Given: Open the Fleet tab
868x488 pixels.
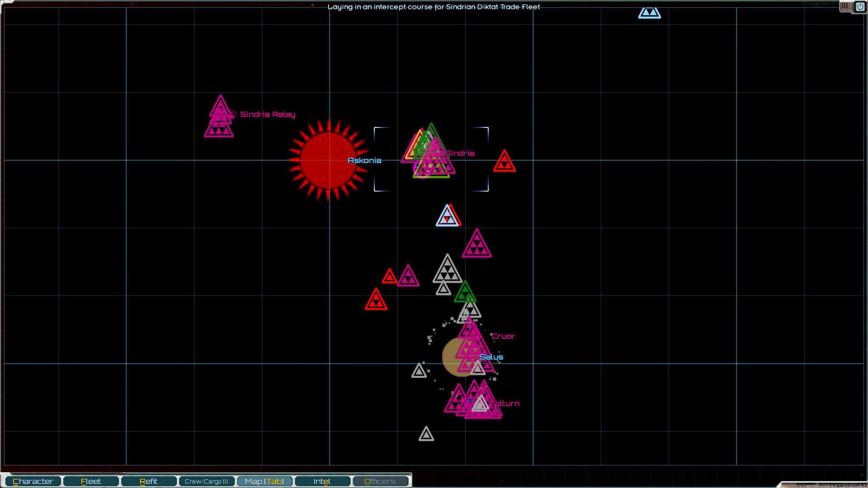Looking at the screenshot, I should coord(91,481).
